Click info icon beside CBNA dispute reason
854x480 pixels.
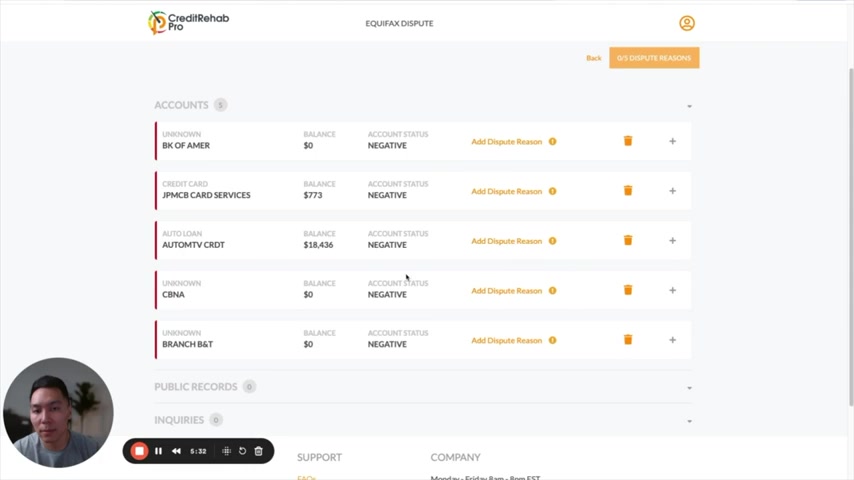[552, 290]
